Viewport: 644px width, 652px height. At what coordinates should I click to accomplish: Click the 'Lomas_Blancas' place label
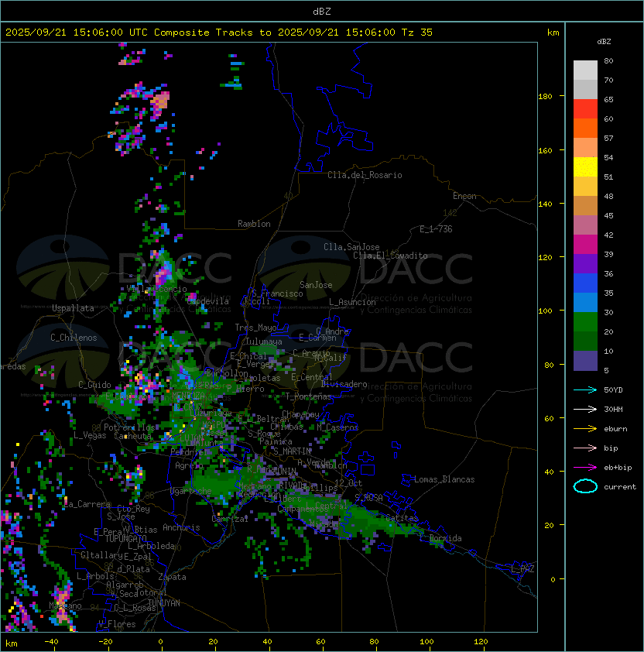pos(444,479)
